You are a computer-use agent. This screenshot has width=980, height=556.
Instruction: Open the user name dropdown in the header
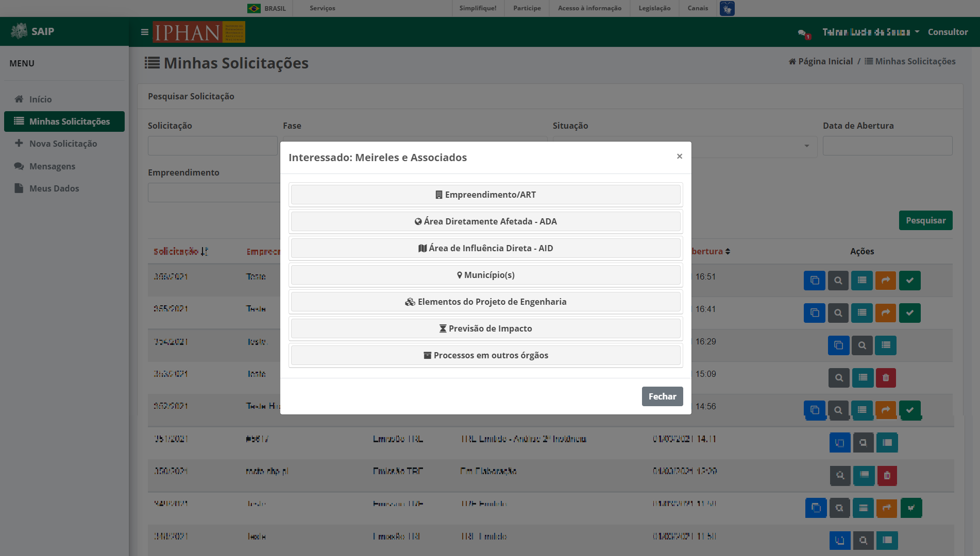(871, 32)
